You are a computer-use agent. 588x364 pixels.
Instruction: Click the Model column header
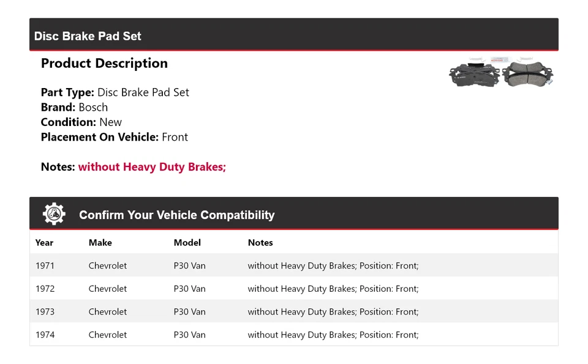click(187, 243)
